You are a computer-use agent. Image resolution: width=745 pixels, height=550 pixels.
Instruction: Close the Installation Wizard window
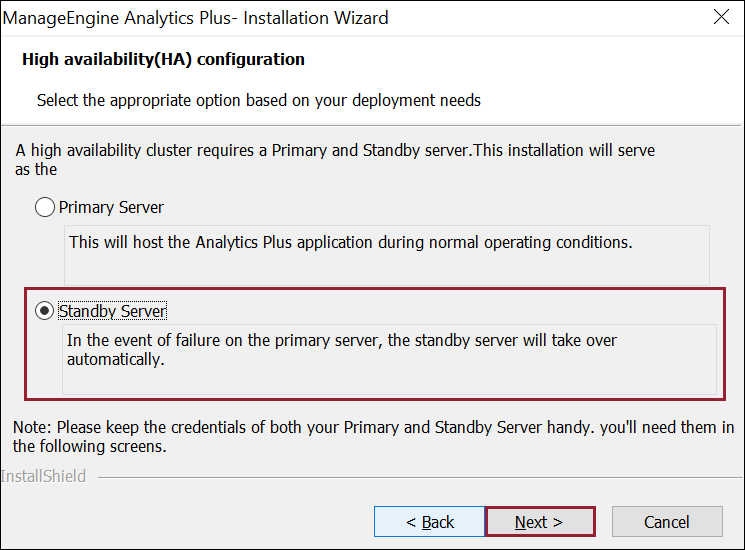(x=720, y=18)
